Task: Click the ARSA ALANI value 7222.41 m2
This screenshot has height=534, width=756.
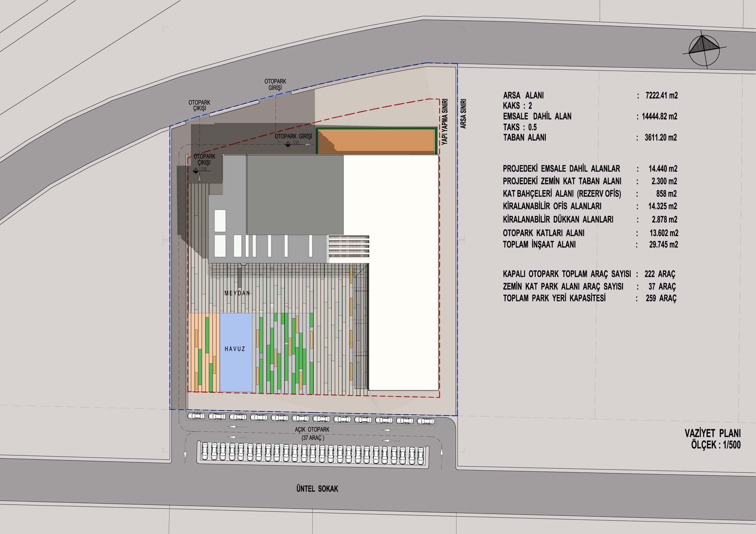Action: click(x=661, y=96)
